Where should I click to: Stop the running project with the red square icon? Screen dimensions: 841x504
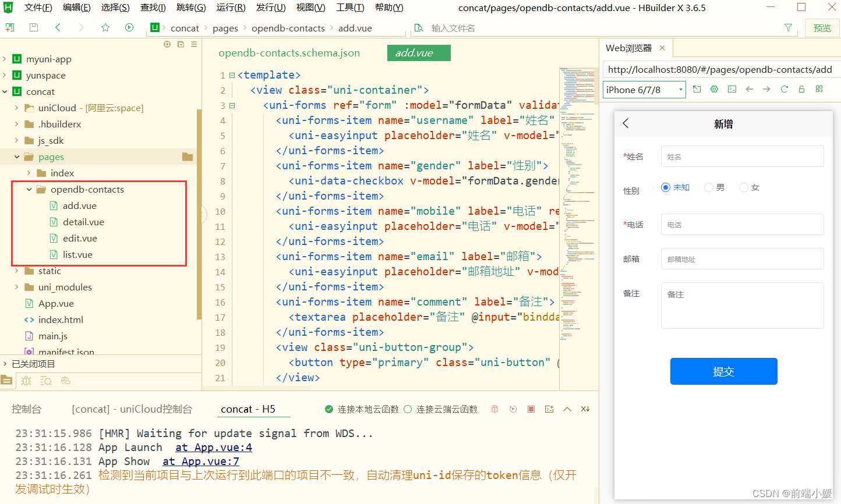point(531,409)
